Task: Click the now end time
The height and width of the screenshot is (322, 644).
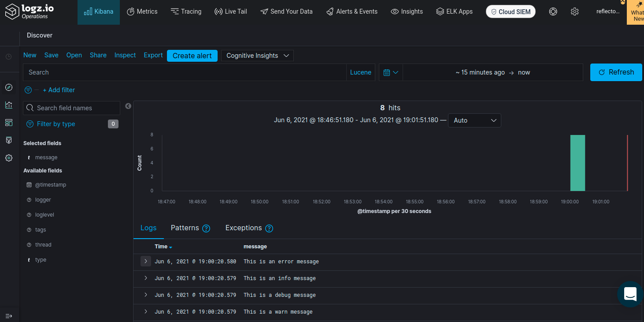Action: 524,72
